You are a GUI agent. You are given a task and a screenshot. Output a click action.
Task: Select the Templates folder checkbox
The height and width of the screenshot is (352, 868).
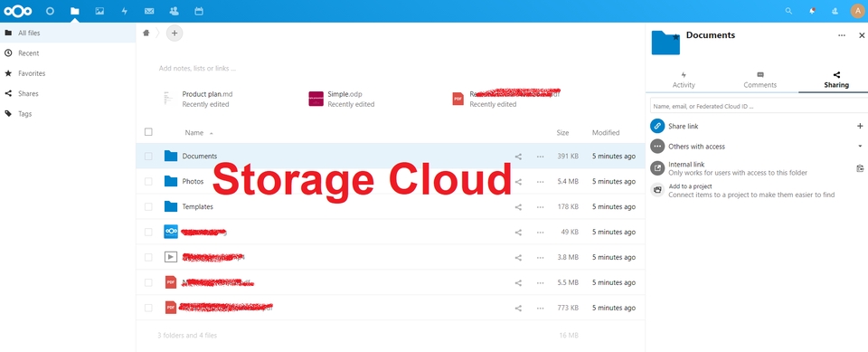(x=148, y=206)
